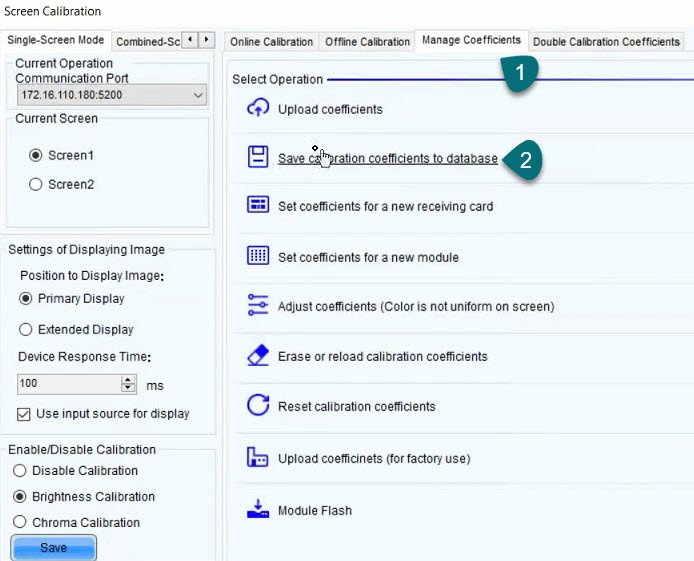Click the Module Flash download icon

[258, 509]
